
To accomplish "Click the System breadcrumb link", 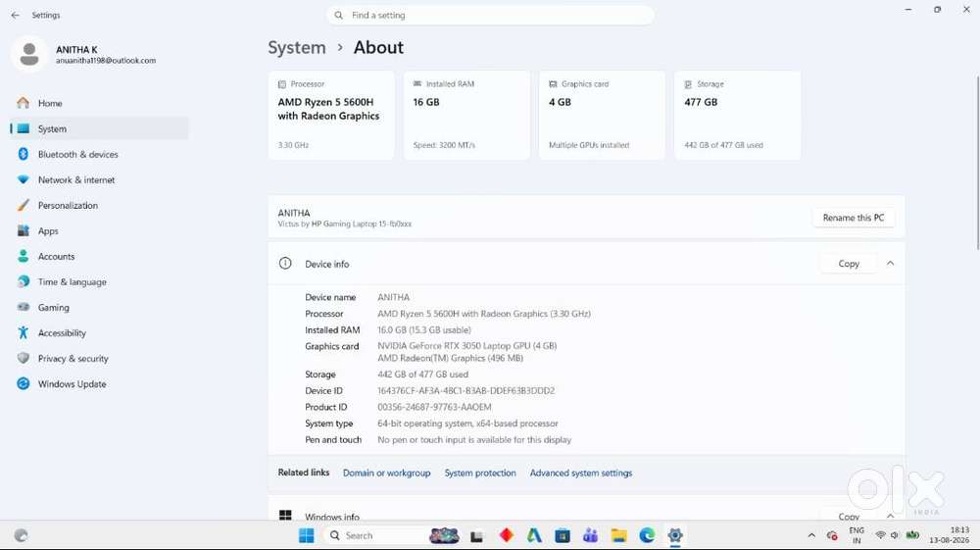I will (297, 47).
